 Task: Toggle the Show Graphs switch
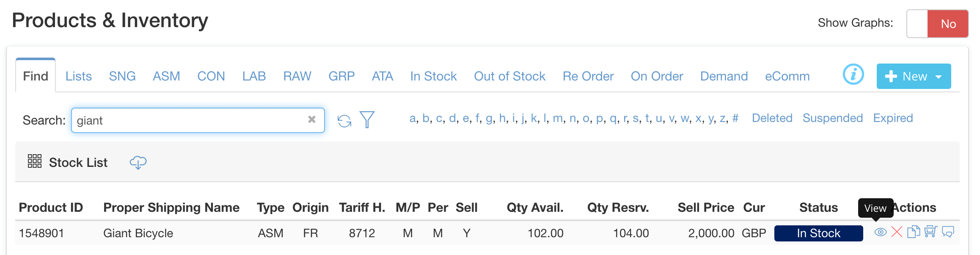coord(937,24)
